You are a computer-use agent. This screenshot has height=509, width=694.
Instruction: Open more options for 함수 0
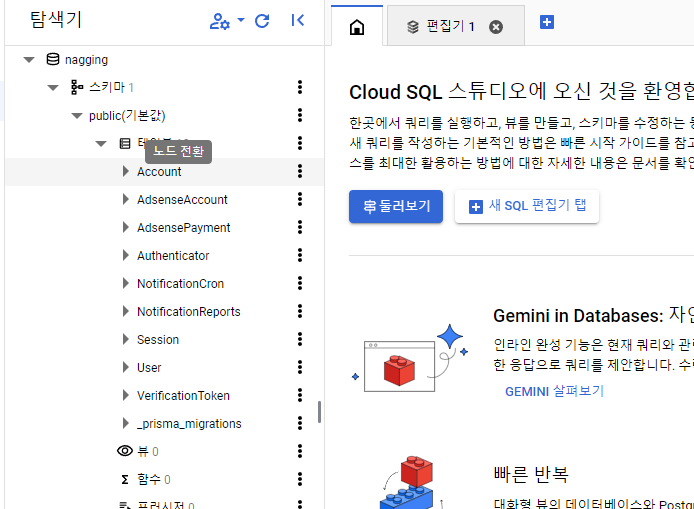(x=300, y=479)
